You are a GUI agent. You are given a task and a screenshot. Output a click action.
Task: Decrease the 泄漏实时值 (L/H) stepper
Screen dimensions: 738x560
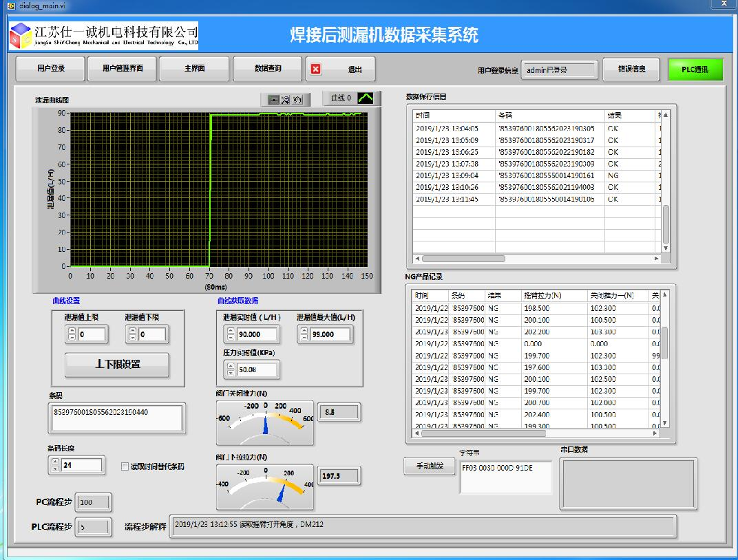[231, 337]
